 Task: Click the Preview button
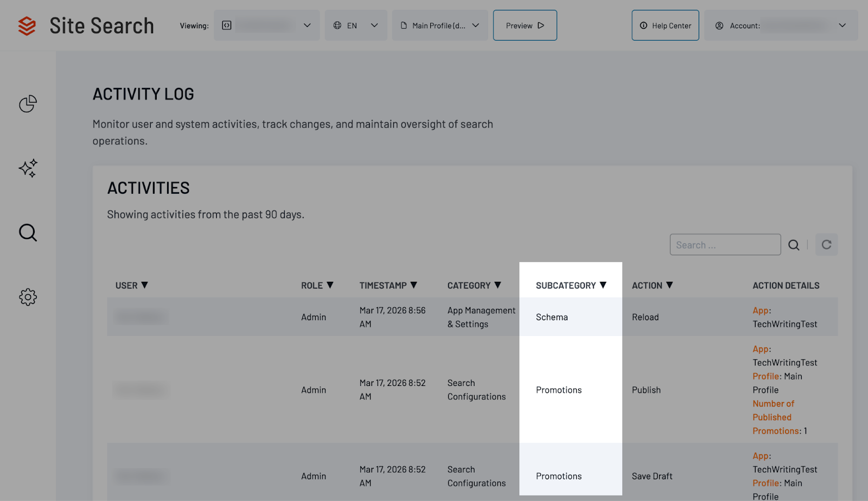(525, 26)
